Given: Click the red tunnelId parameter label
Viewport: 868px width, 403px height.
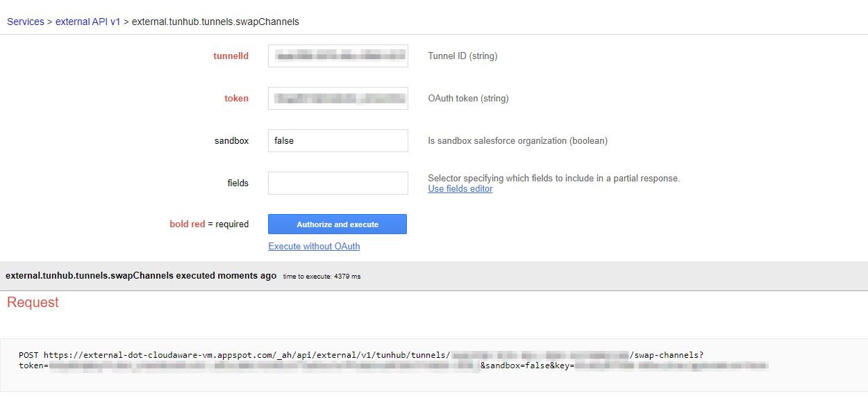Looking at the screenshot, I should click(231, 56).
